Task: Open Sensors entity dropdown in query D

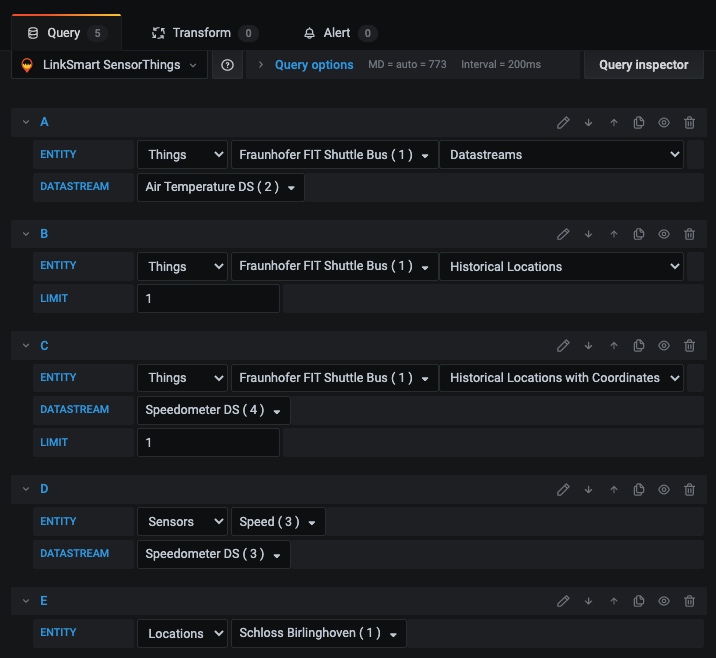Action: coord(182,521)
